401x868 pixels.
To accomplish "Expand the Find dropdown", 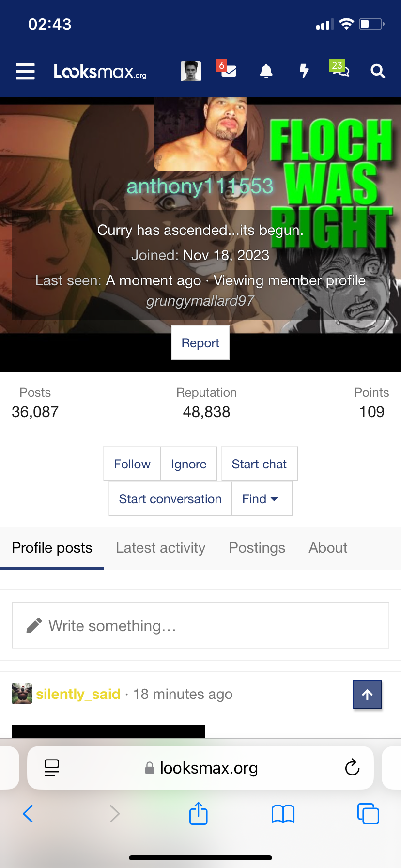I will [262, 499].
